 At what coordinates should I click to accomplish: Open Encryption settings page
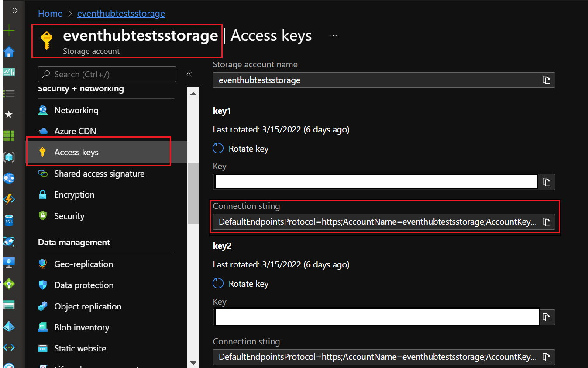click(x=74, y=194)
